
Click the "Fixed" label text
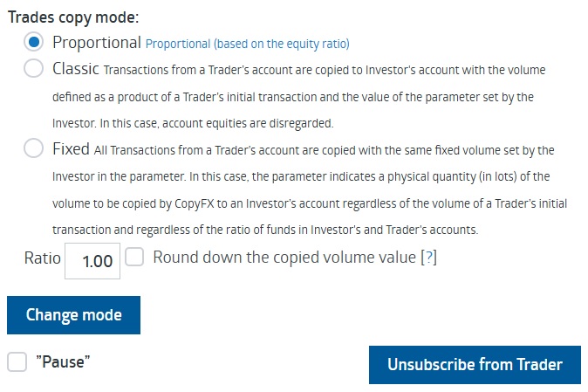tap(71, 148)
